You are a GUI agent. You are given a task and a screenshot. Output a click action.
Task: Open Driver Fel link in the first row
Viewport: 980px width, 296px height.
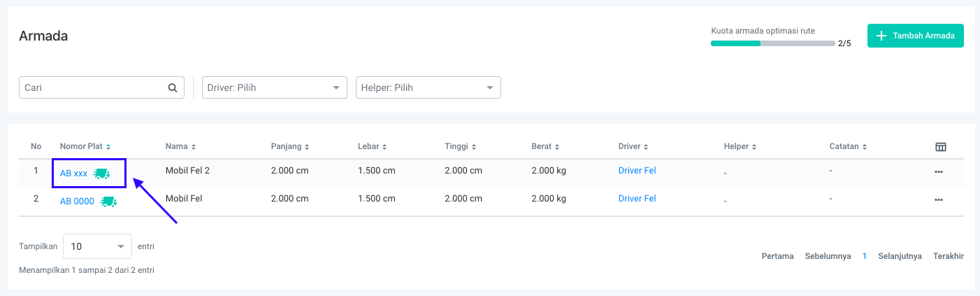(637, 170)
